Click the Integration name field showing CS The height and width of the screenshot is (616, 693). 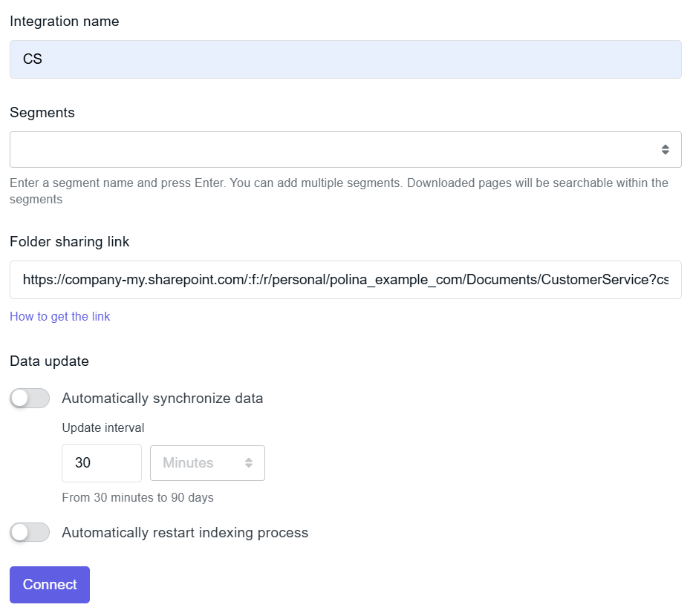click(345, 59)
